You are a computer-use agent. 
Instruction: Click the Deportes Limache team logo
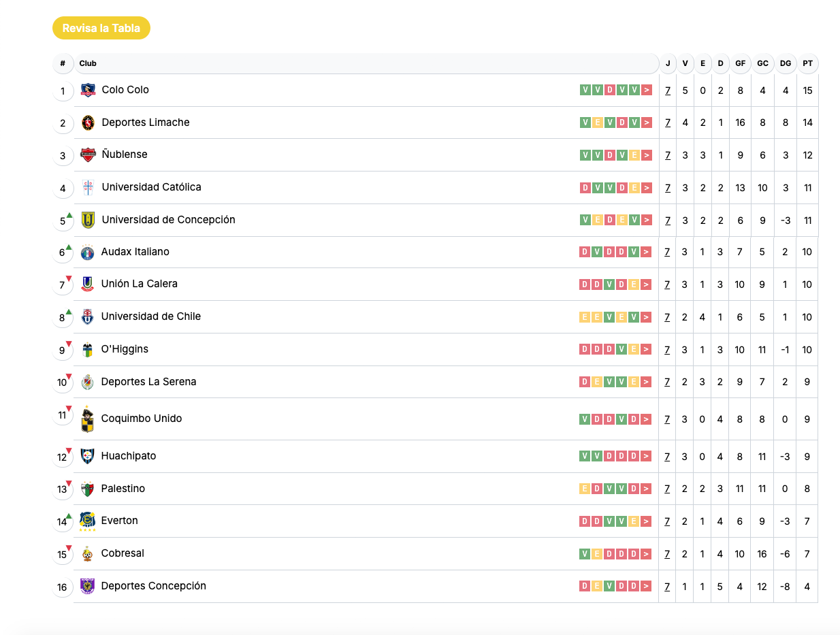pyautogui.click(x=88, y=123)
